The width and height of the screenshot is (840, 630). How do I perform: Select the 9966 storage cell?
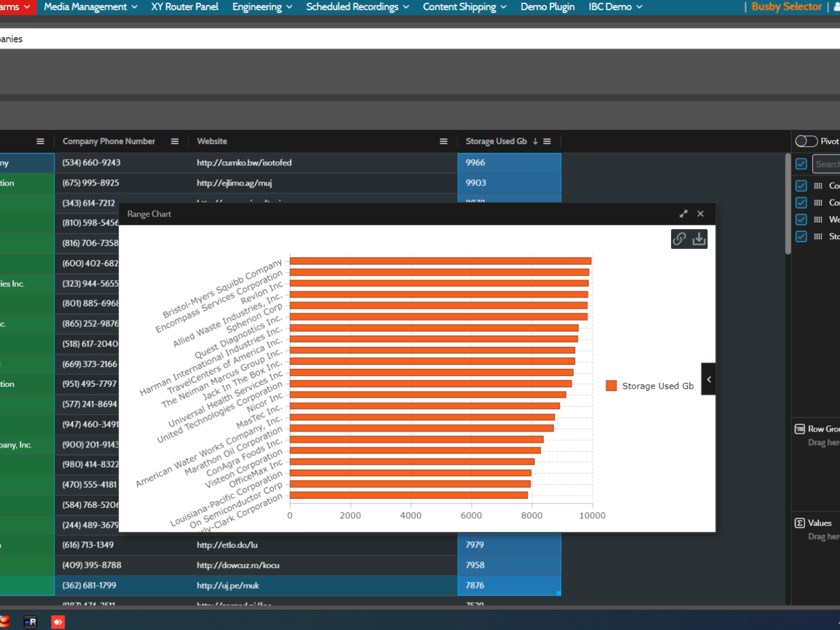[x=509, y=163]
